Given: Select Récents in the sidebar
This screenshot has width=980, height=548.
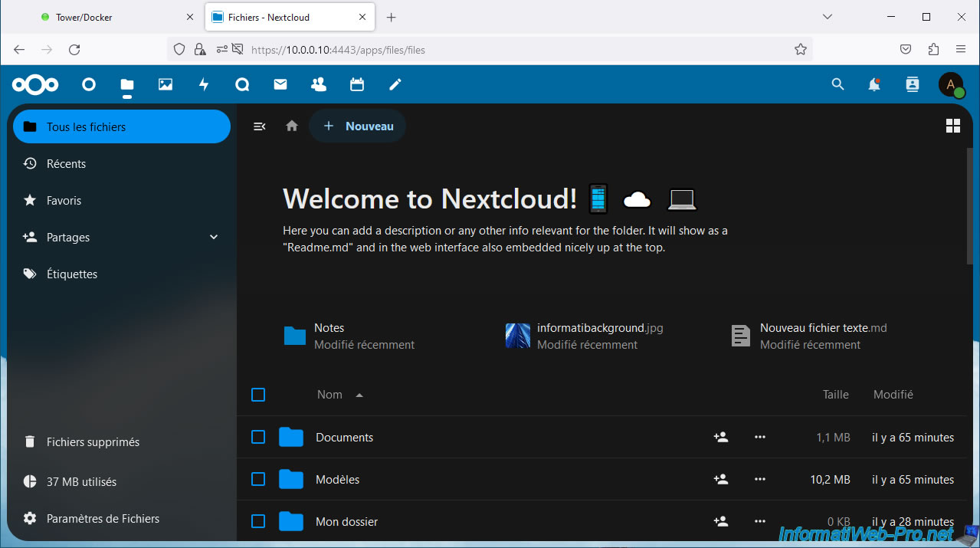Looking at the screenshot, I should pos(66,164).
